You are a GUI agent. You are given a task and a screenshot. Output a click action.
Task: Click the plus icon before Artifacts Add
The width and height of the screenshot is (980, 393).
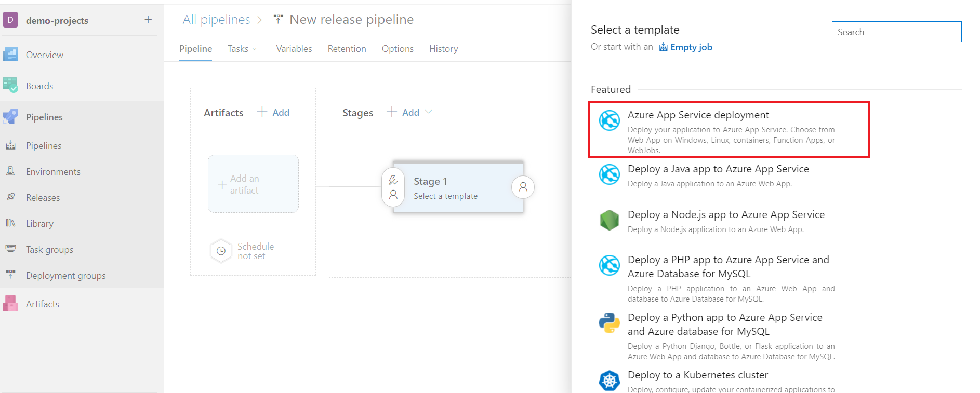pos(262,112)
